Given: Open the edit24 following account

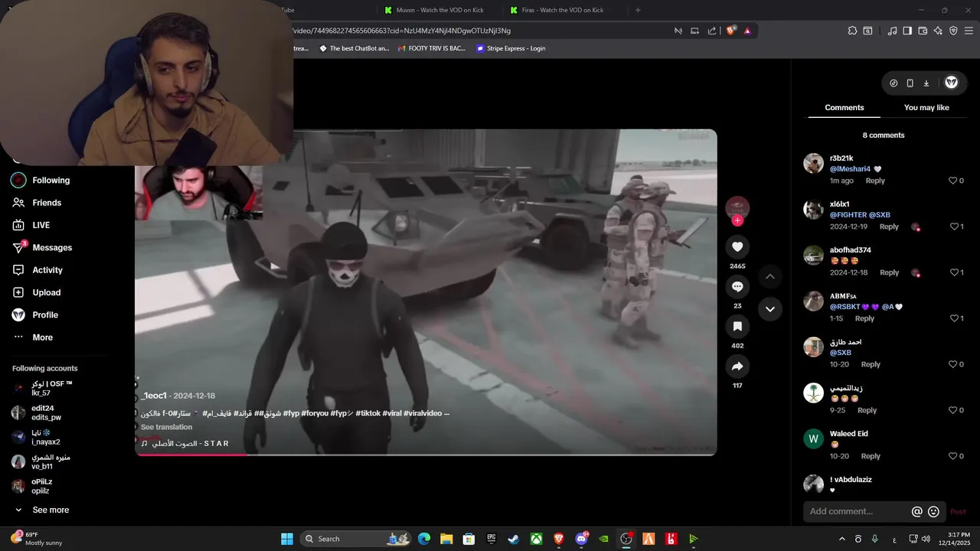Looking at the screenshot, I should point(46,412).
